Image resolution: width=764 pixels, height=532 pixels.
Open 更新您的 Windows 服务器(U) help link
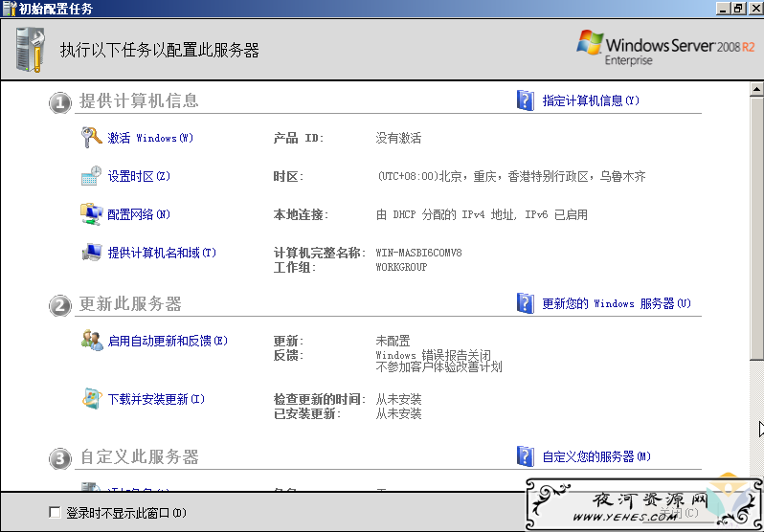pos(617,303)
